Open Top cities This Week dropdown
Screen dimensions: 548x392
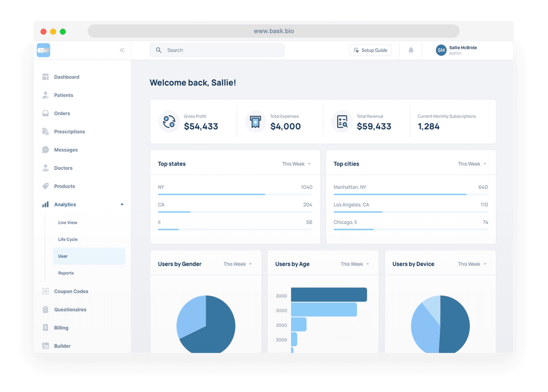(x=472, y=164)
